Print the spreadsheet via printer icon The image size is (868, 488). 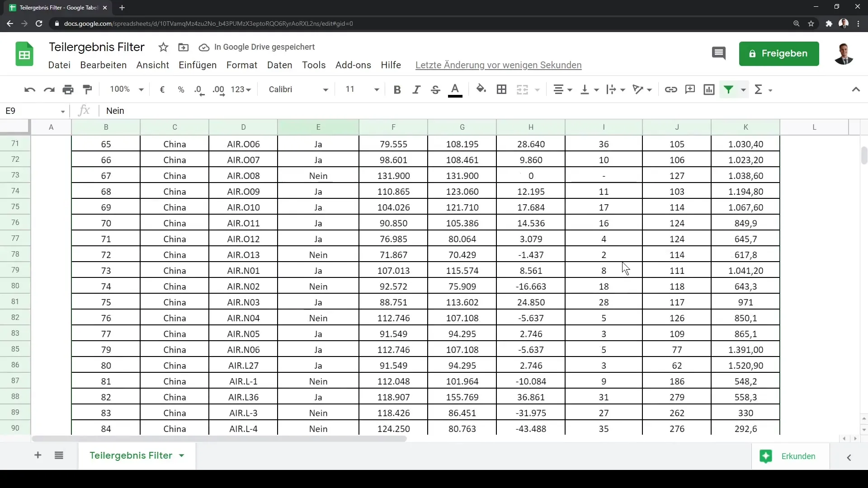(68, 89)
